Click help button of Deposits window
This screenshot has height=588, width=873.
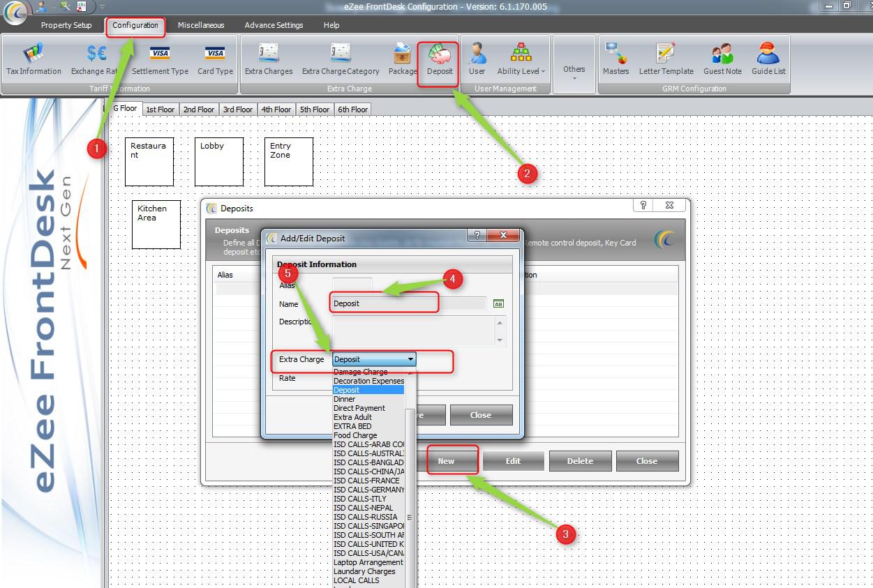pos(643,205)
